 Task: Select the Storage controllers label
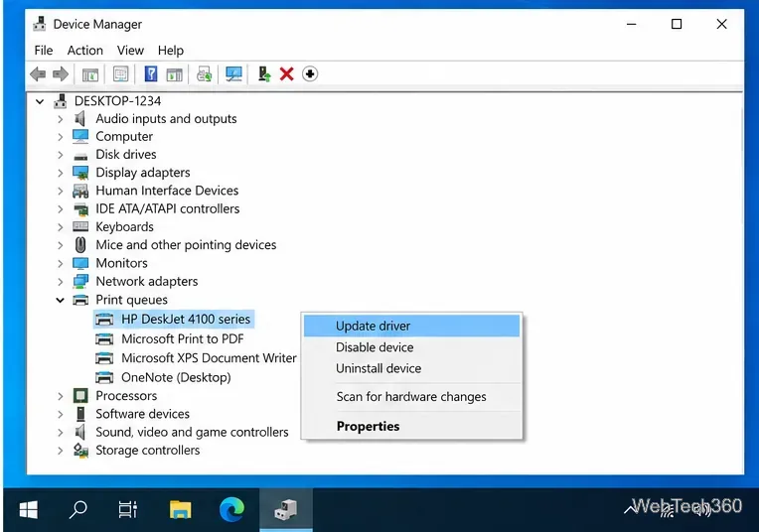tap(148, 451)
